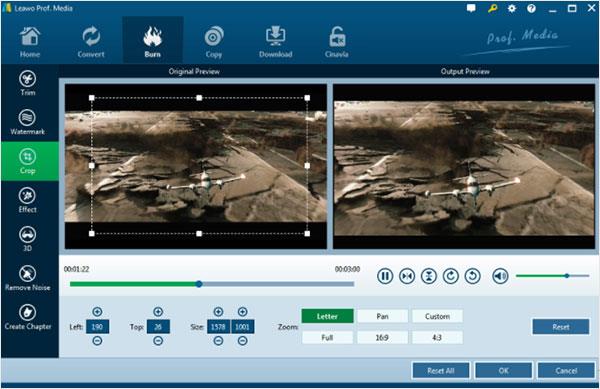Decrease the crop height size
The width and height of the screenshot is (600, 389).
point(242,340)
